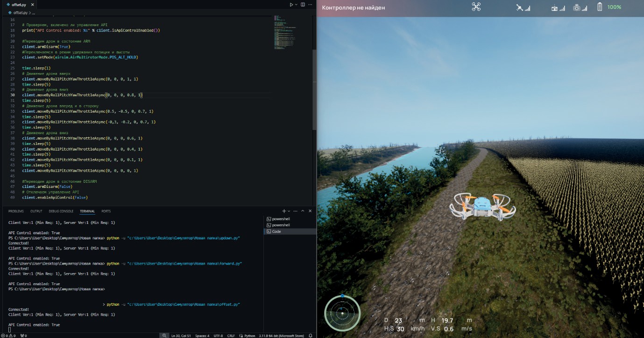The height and width of the screenshot is (338, 644).
Task: Switch to the Problems panel tab
Action: click(x=16, y=211)
